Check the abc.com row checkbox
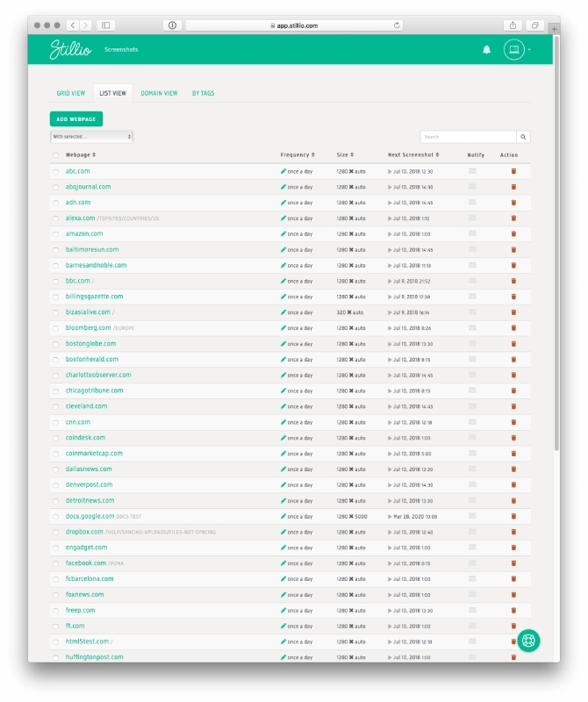Image resolution: width=588 pixels, height=702 pixels. coord(55,171)
